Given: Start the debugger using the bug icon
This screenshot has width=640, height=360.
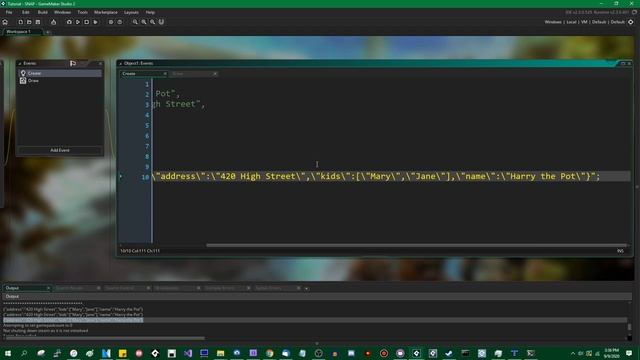Looking at the screenshot, I should (x=69, y=22).
